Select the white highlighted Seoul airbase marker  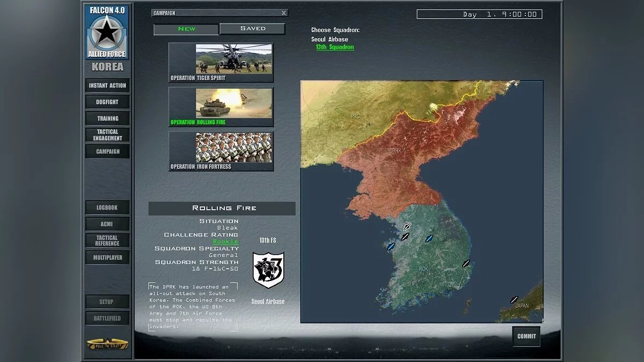(x=407, y=227)
